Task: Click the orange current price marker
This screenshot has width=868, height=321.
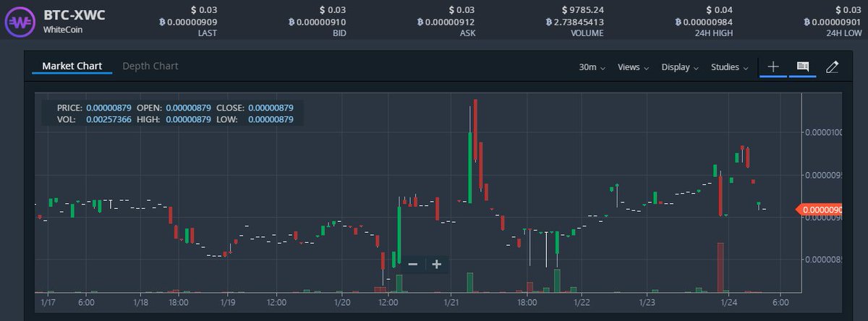Action: coord(820,210)
